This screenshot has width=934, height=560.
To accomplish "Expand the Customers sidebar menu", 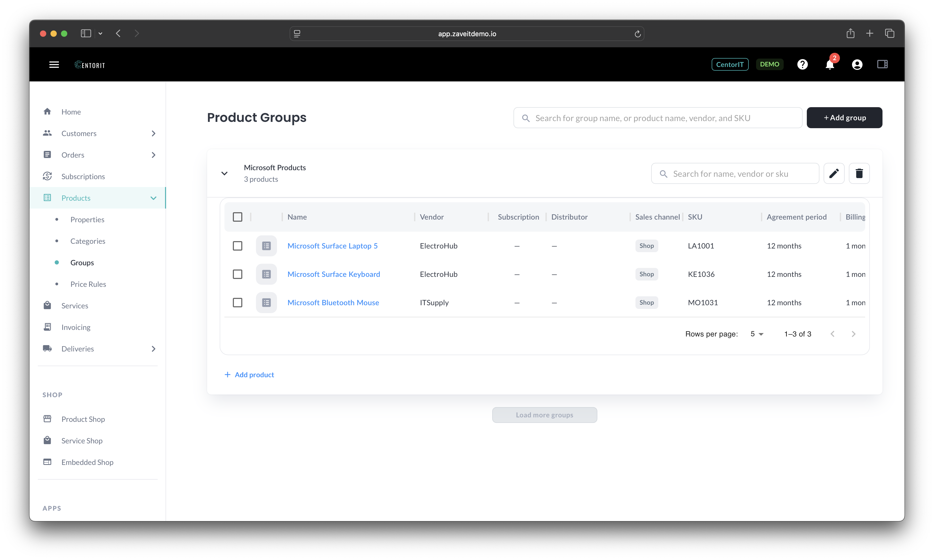I will pos(153,134).
